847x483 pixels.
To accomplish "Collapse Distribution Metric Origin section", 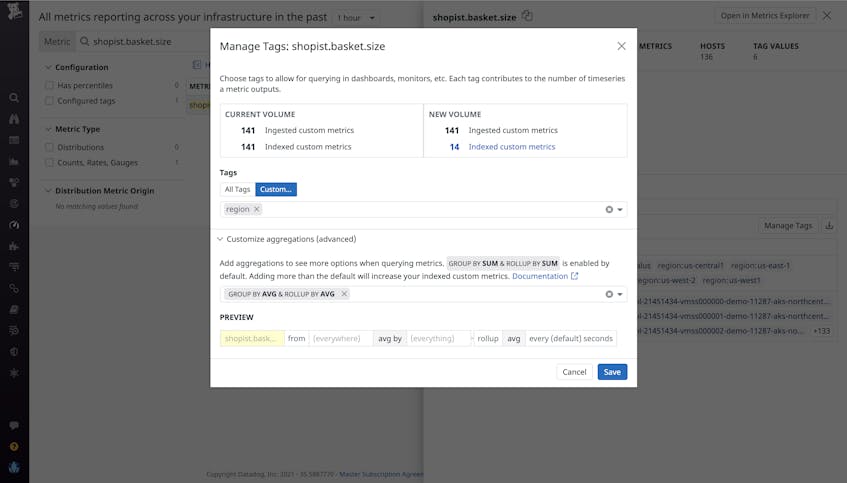I will [48, 191].
